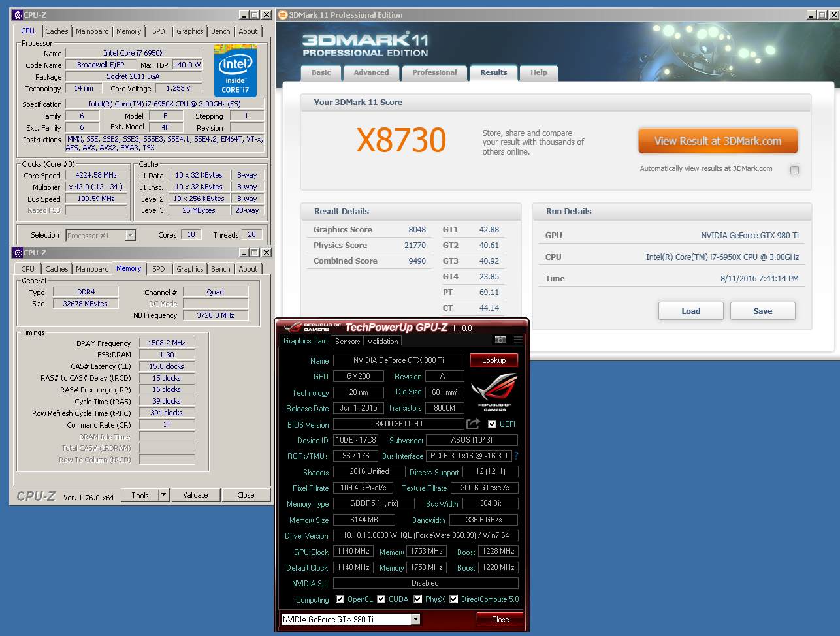The height and width of the screenshot is (636, 840).
Task: Toggle the PhysX checkbox
Action: tap(417, 599)
